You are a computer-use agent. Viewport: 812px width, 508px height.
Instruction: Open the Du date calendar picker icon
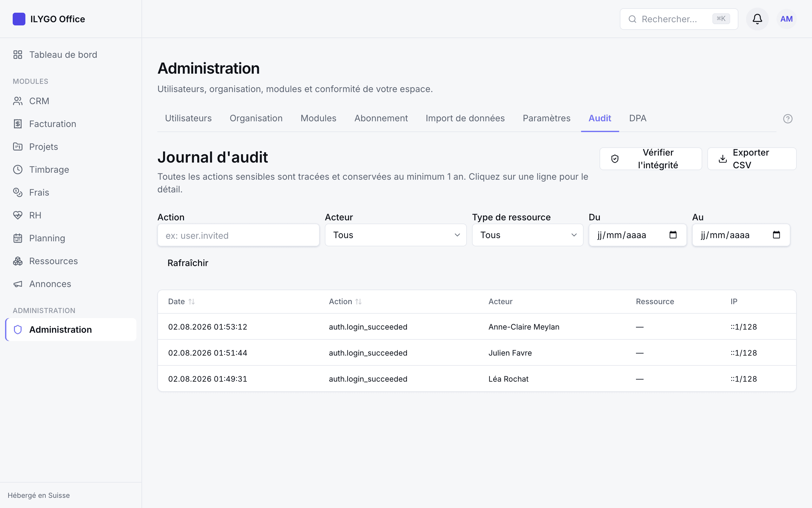(673, 235)
